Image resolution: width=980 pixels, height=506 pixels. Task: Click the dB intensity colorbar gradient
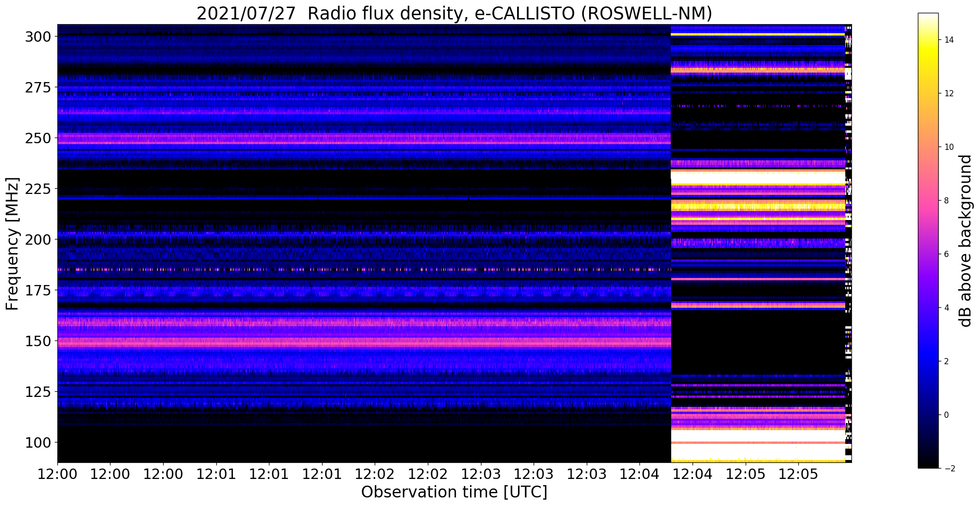928,240
